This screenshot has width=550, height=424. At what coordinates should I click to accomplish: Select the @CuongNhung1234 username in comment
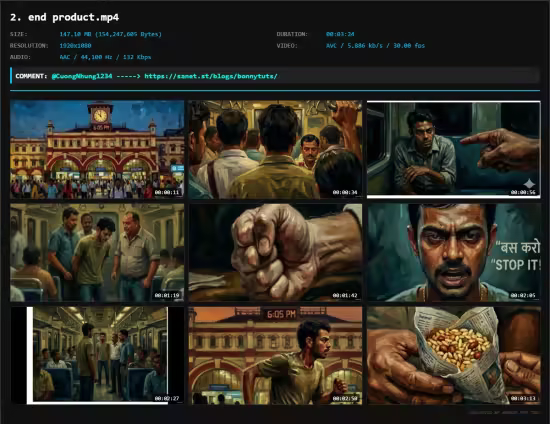[x=82, y=76]
